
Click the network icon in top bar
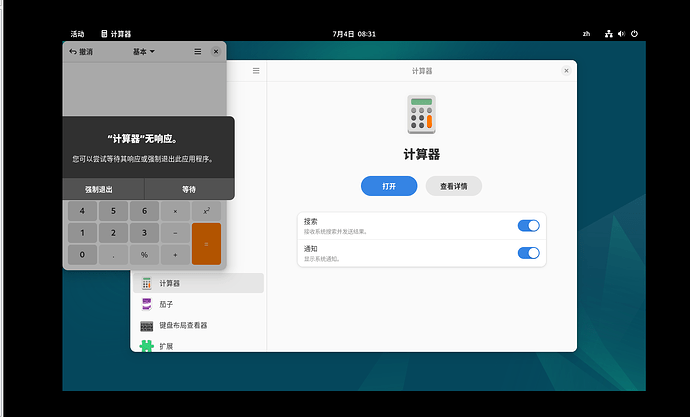609,34
